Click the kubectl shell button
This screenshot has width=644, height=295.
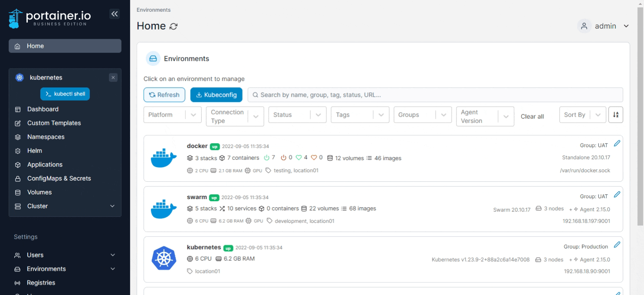(65, 94)
